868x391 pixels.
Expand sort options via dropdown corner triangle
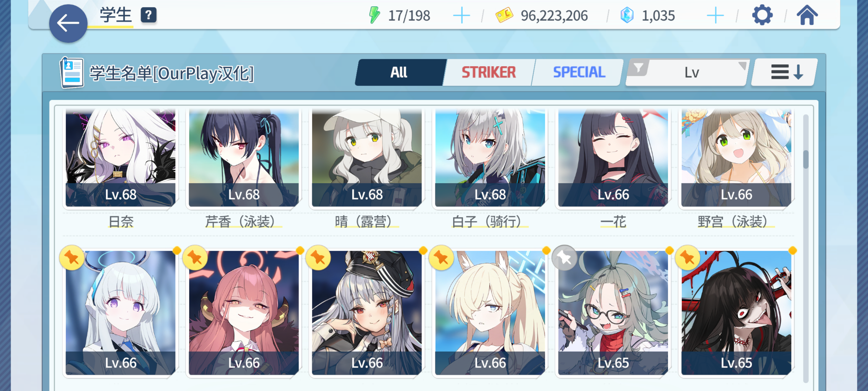(742, 65)
